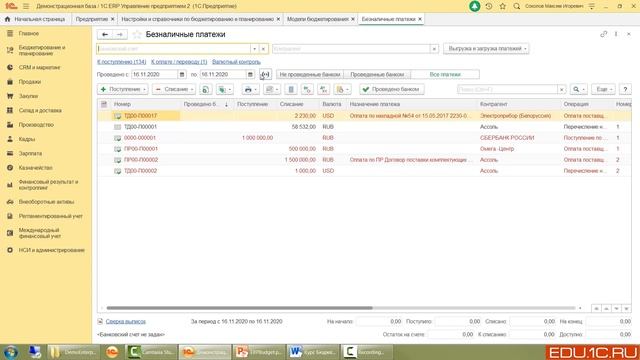This screenshot has height=360, width=640.
Task: Click the document movements list icon
Action: pos(291,89)
